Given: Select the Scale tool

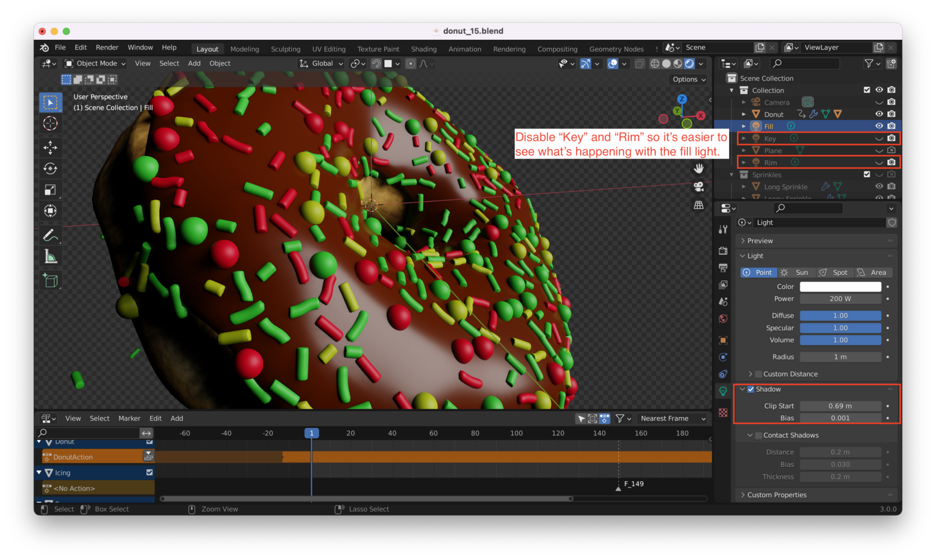Looking at the screenshot, I should tap(51, 190).
